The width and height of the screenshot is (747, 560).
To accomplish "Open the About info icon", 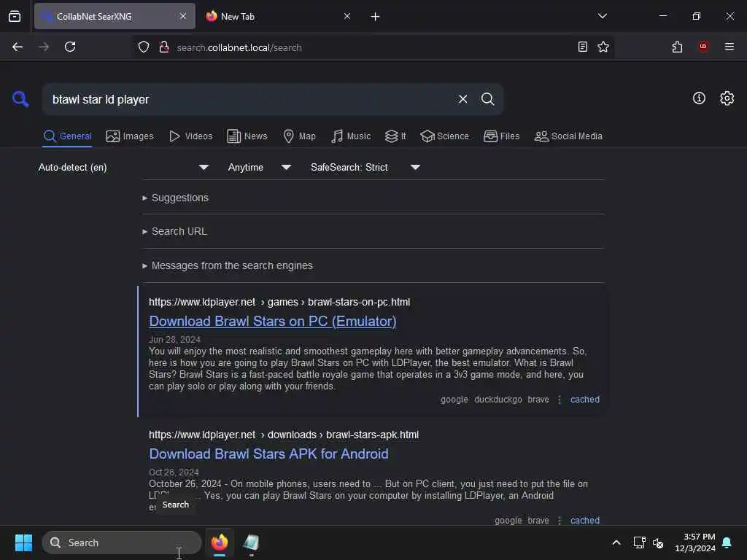I will click(x=699, y=98).
